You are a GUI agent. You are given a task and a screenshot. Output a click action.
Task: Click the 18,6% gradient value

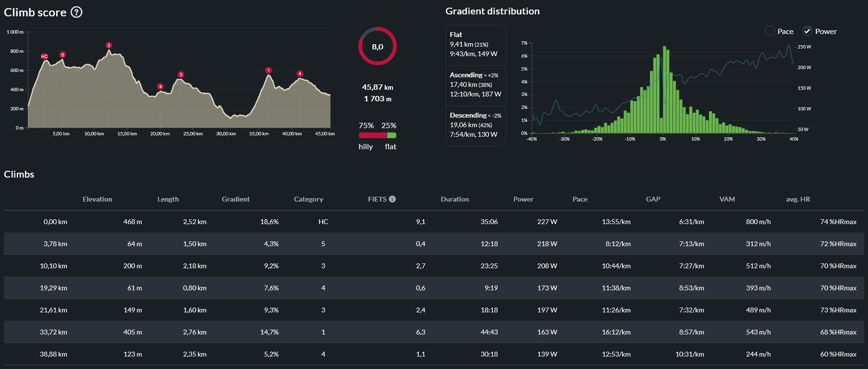point(269,222)
